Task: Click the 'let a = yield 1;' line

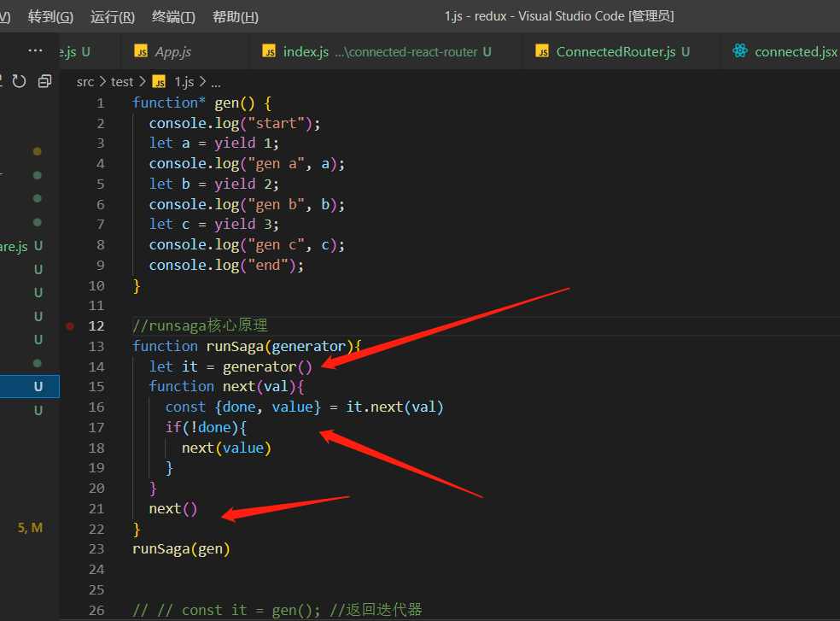Action: tap(213, 144)
